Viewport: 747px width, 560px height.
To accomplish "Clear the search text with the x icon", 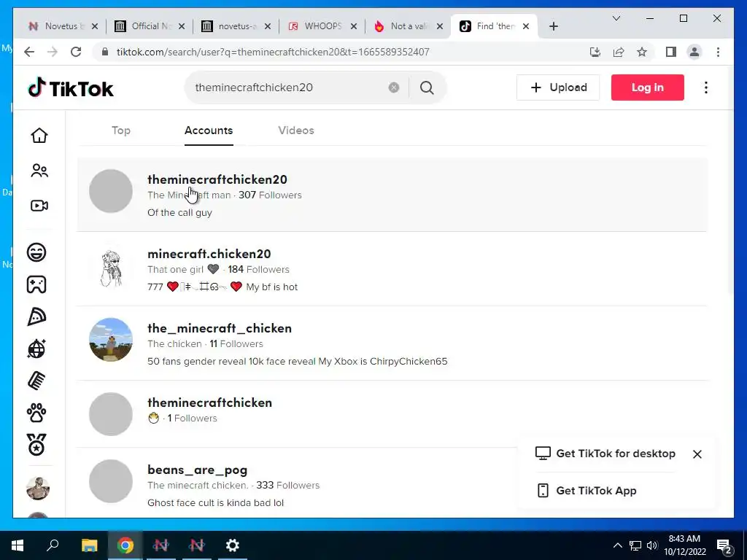I will pos(393,87).
